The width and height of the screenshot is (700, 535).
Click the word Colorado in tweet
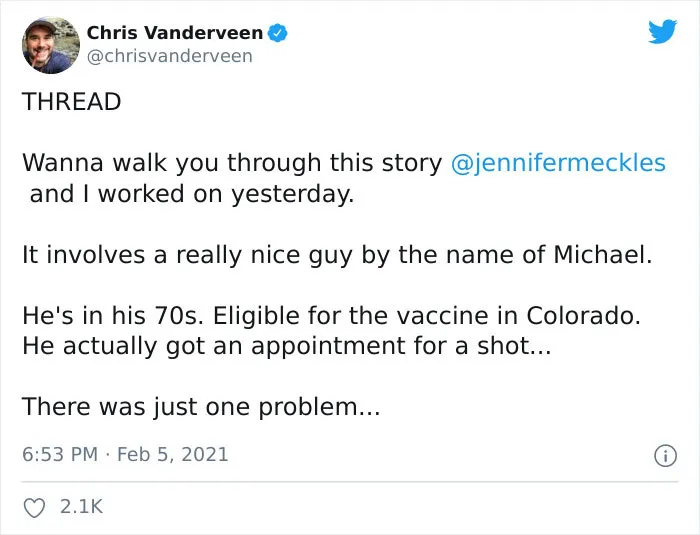(583, 315)
